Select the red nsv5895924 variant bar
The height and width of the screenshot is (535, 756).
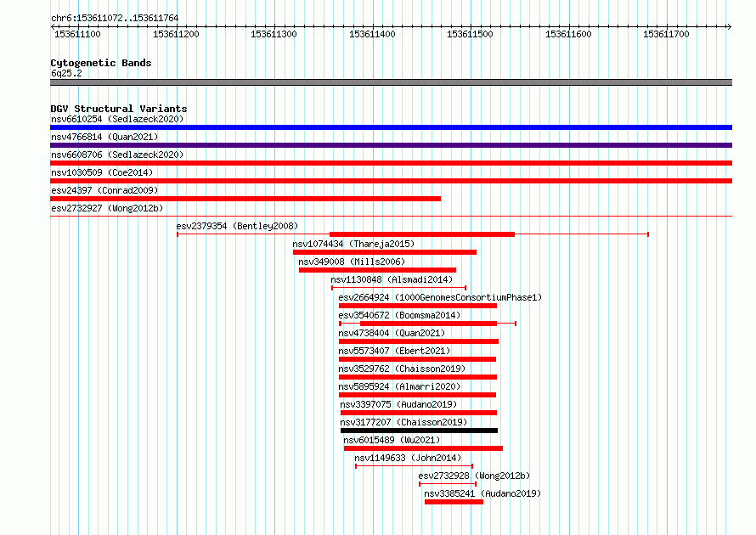point(418,395)
